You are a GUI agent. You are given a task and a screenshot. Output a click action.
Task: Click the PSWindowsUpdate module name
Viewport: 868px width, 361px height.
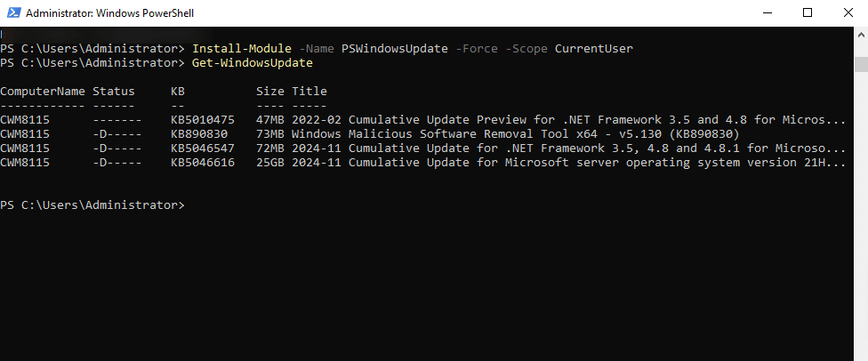pos(395,49)
